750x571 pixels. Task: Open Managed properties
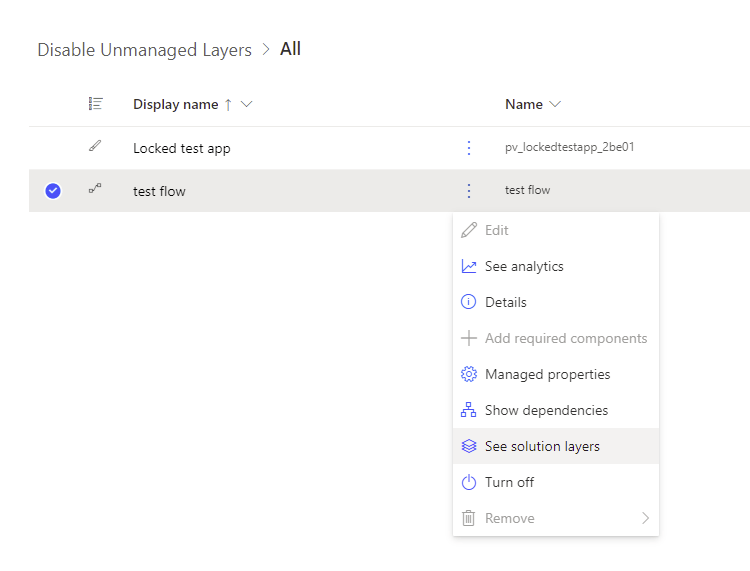(556, 374)
